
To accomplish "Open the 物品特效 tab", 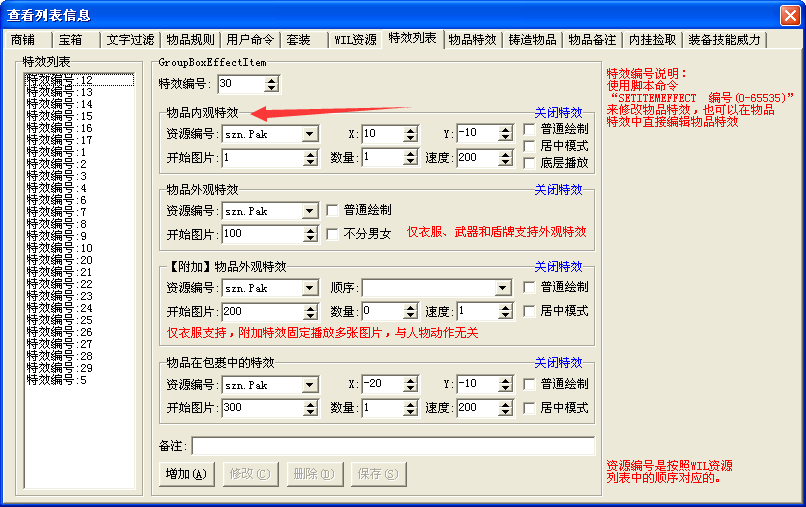I will point(472,40).
